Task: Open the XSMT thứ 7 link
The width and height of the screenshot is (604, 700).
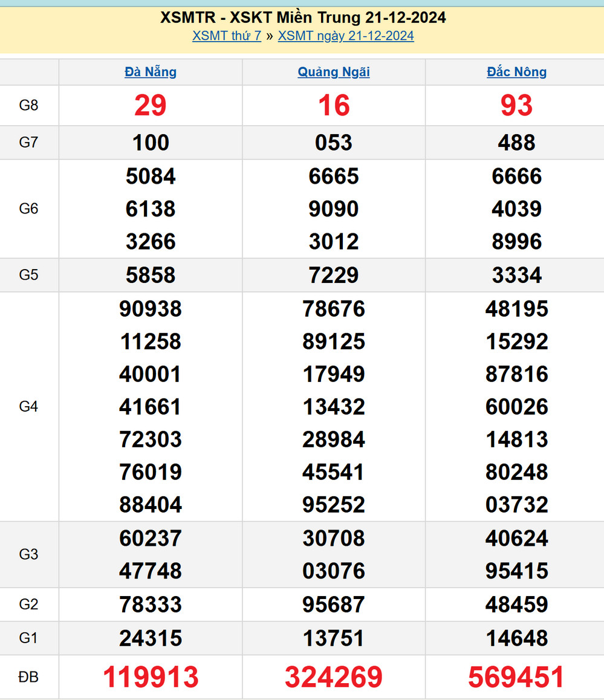Action: (227, 36)
